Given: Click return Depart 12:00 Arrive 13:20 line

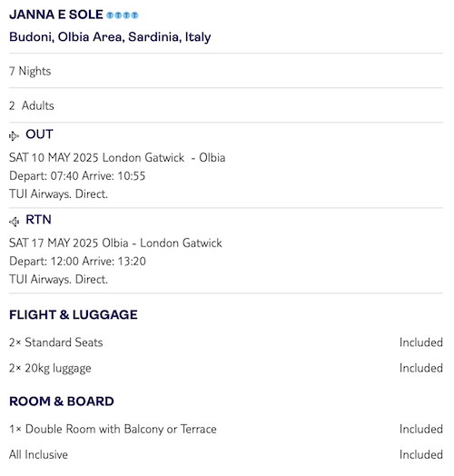Looking at the screenshot, I should (77, 262).
